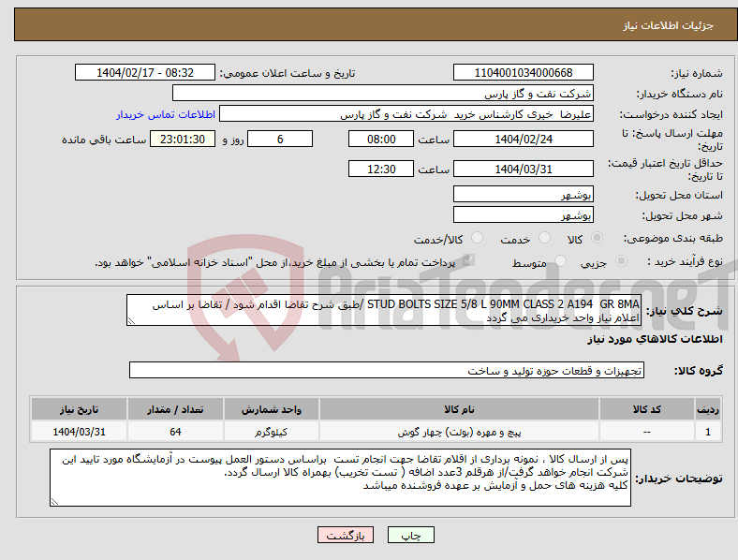Image resolution: width=738 pixels, height=560 pixels.
Task: Click the طبقه بندی موضوعی label
Action: [673, 238]
